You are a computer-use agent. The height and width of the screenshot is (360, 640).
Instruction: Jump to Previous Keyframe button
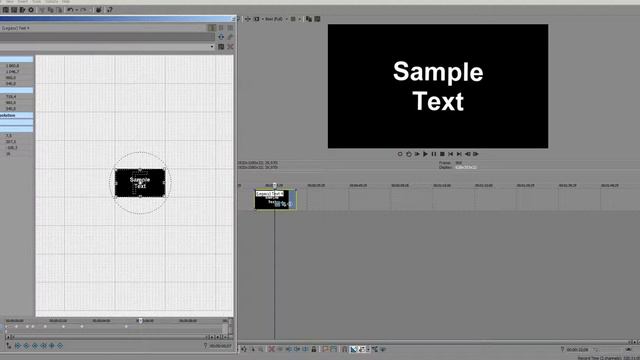tap(26, 346)
